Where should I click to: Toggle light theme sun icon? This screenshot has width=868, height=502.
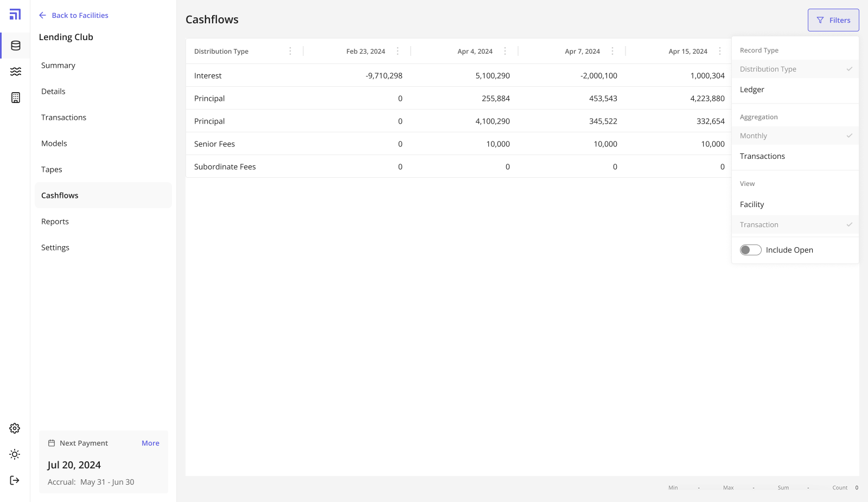click(15, 454)
